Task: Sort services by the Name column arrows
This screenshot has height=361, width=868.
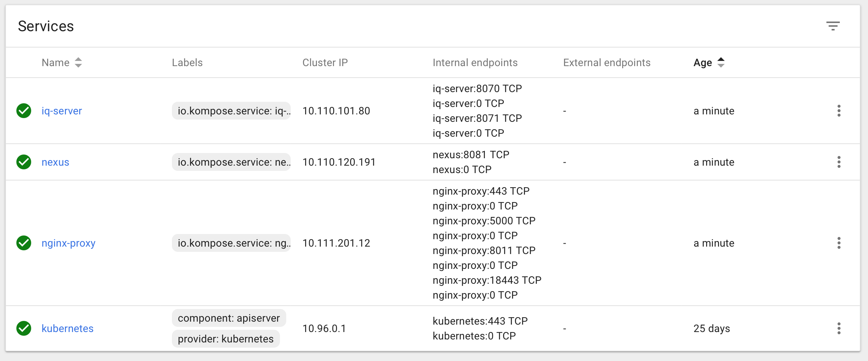Action: (78, 62)
